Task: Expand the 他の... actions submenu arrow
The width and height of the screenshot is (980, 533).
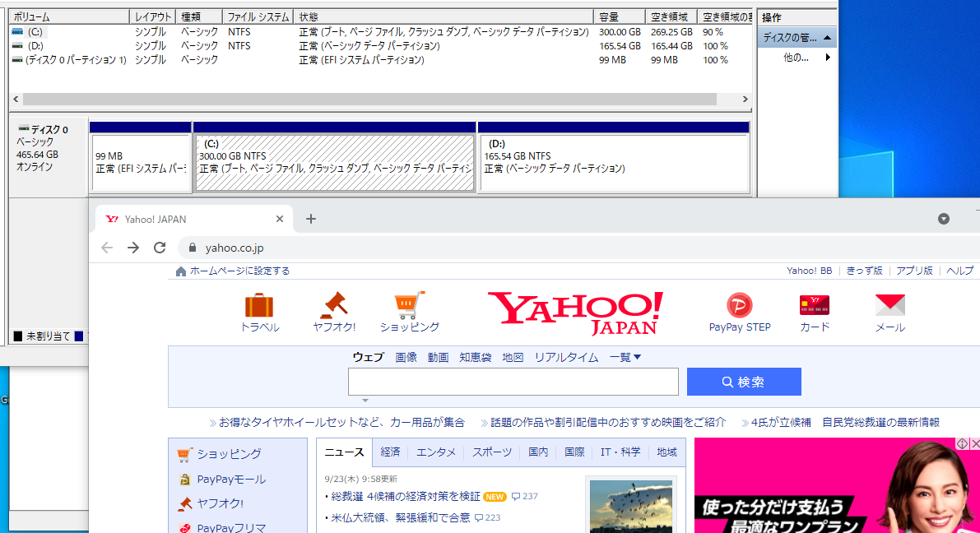Action: tap(828, 58)
